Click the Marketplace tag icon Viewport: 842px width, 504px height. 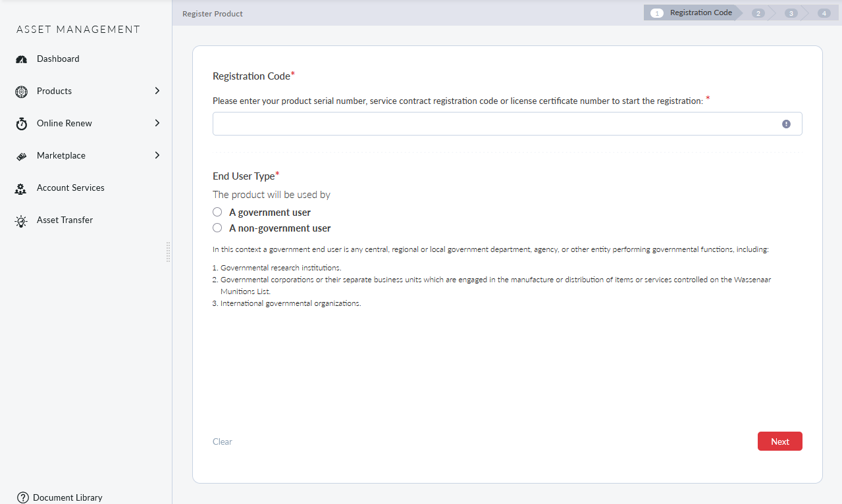(x=21, y=157)
